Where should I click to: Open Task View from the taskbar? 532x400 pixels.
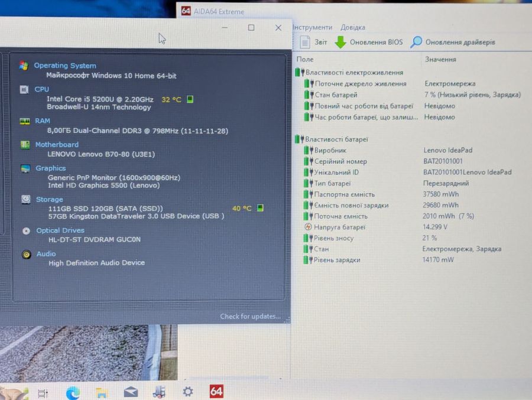pyautogui.click(x=43, y=393)
